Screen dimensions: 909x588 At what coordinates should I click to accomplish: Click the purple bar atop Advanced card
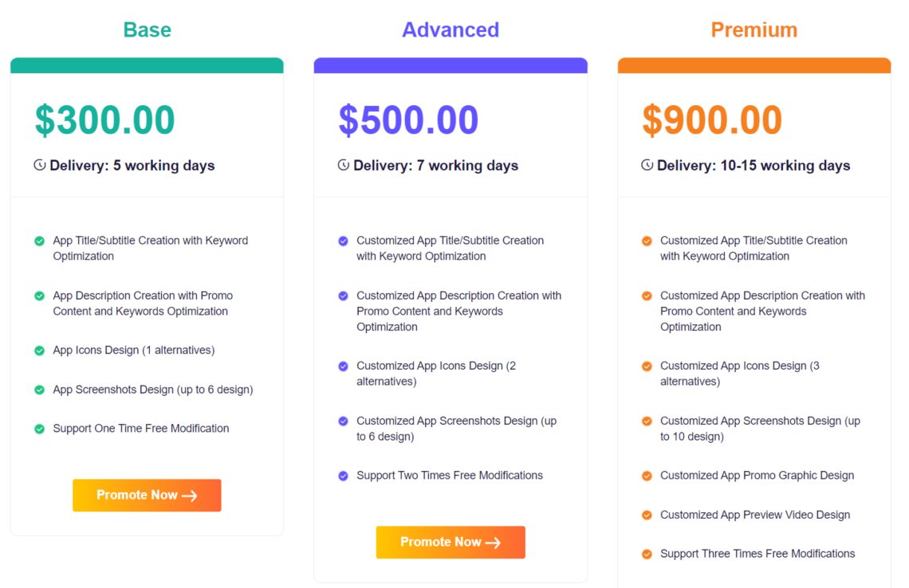click(451, 65)
